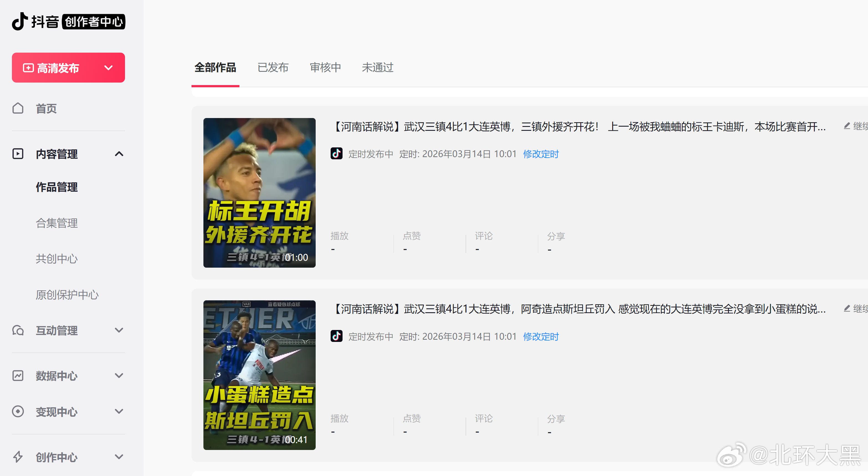The height and width of the screenshot is (476, 868).
Task: Collapse the 内容管理 section
Action: tap(119, 154)
